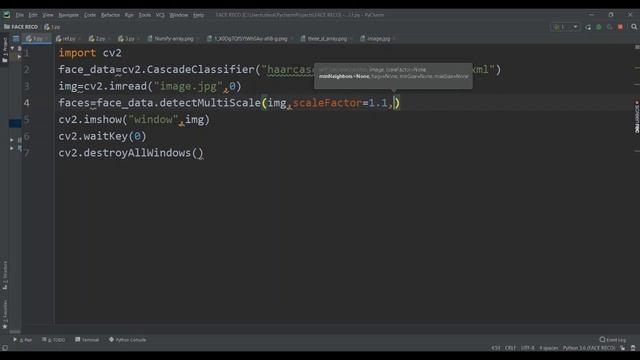Click the lock read-only toggle icon in the status bar

click(623, 348)
